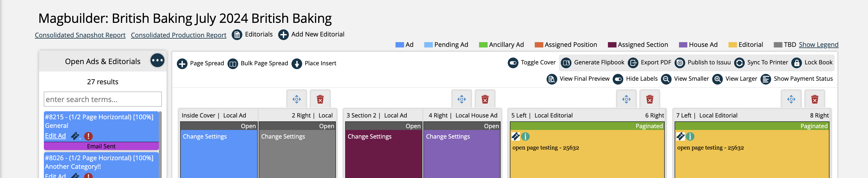The height and width of the screenshot is (178, 868).
Task: Click the ticket icon on page 5 editorial
Action: click(515, 136)
